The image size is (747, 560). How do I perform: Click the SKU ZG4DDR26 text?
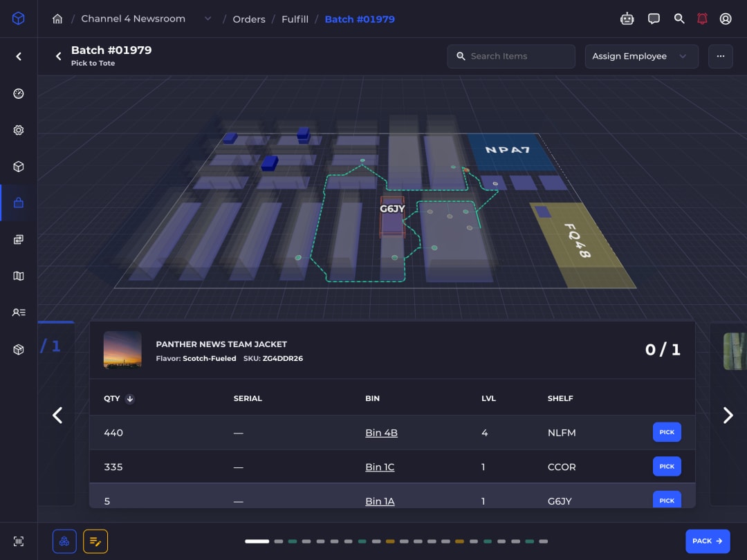[273, 359]
